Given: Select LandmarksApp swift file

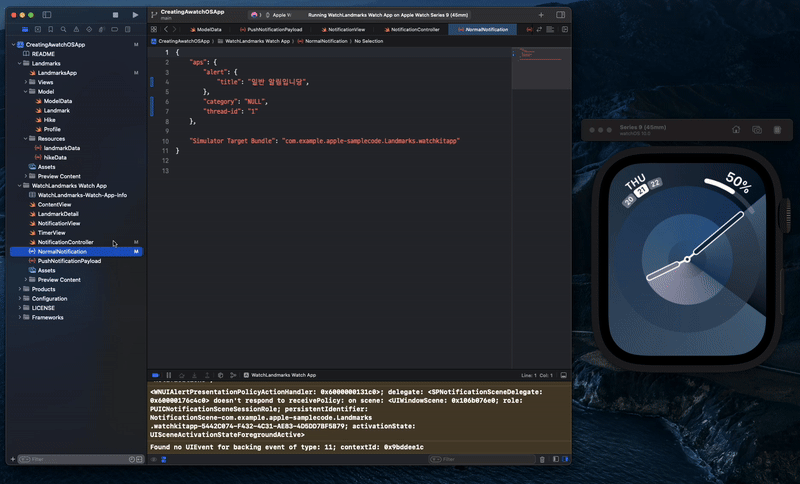Looking at the screenshot, I should (x=53, y=73).
